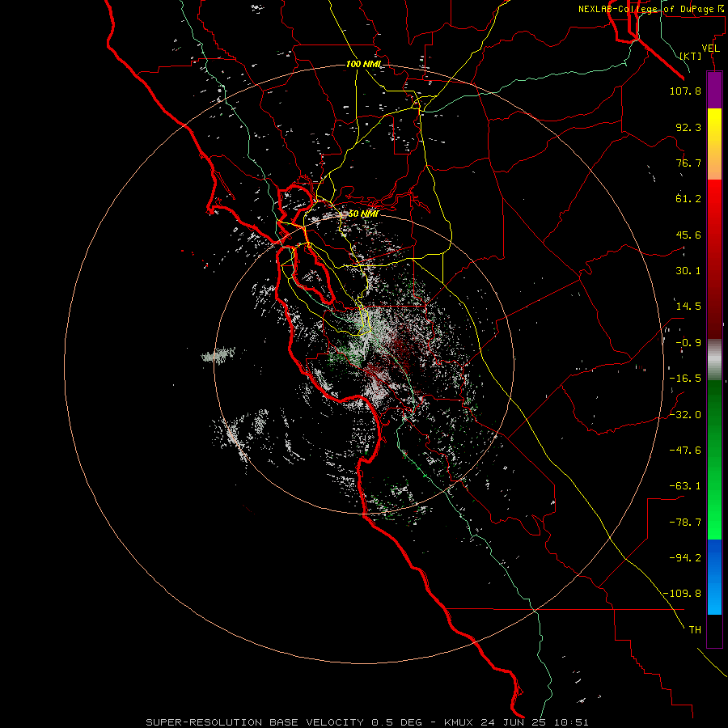Select the -109.8 legend value
Viewport: 728px width, 728px height.
(682, 594)
